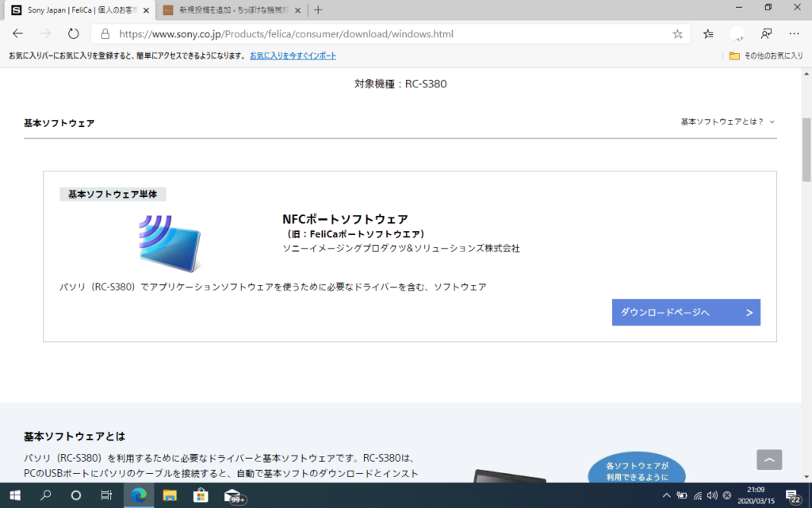Click the 対象機種：RC-S380 text
The height and width of the screenshot is (508, 812).
(x=400, y=84)
